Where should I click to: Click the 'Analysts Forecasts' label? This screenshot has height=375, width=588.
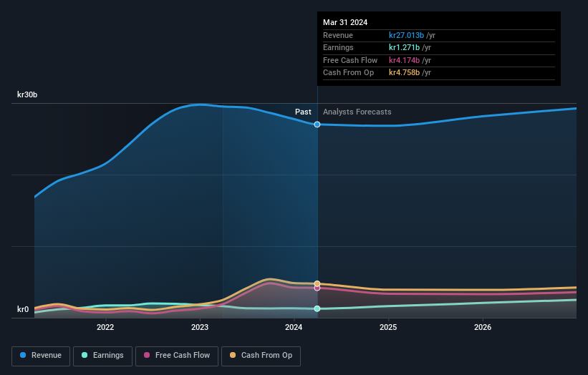pos(357,112)
